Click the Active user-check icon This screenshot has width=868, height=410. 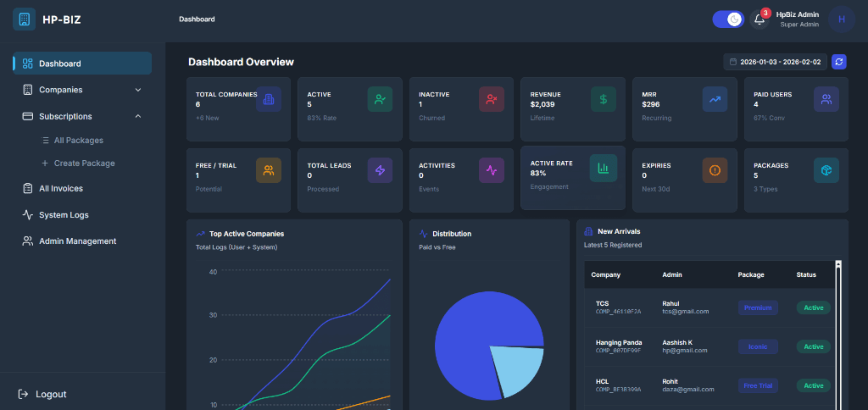click(x=381, y=100)
